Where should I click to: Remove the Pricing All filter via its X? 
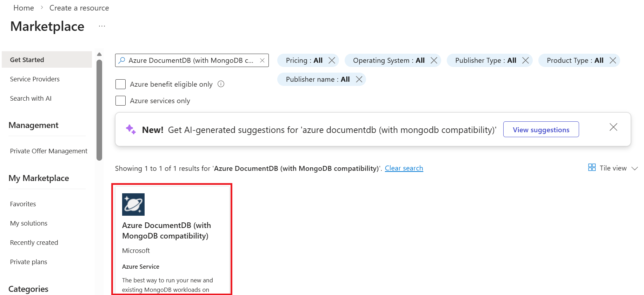click(x=331, y=60)
